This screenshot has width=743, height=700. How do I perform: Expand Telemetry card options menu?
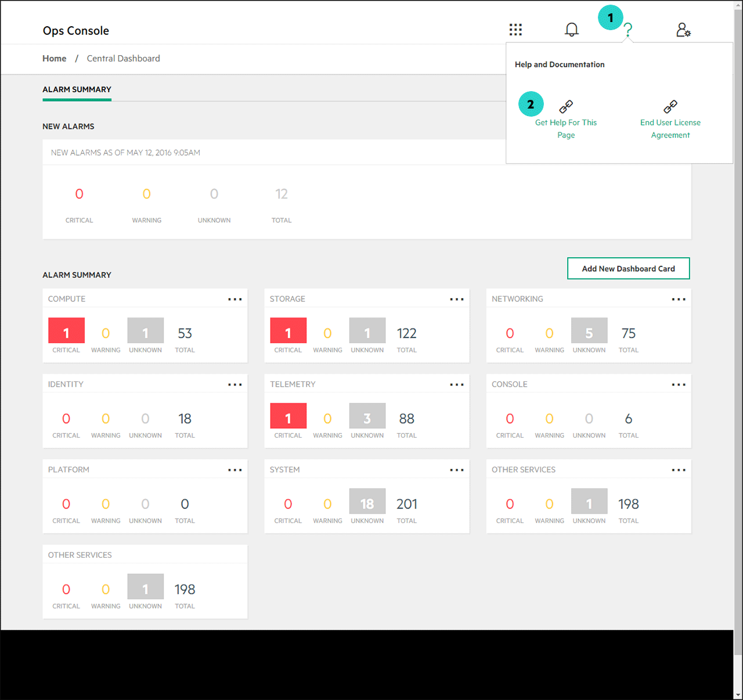point(457,385)
